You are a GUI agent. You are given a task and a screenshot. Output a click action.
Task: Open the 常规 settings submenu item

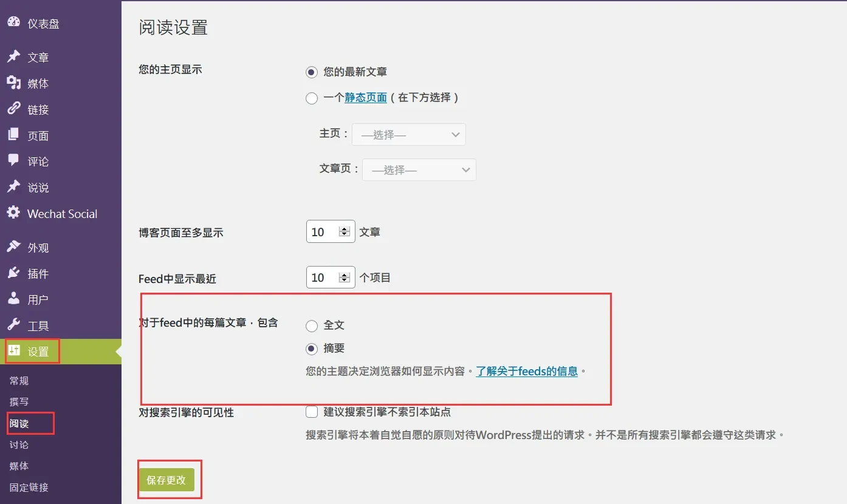pyautogui.click(x=19, y=381)
